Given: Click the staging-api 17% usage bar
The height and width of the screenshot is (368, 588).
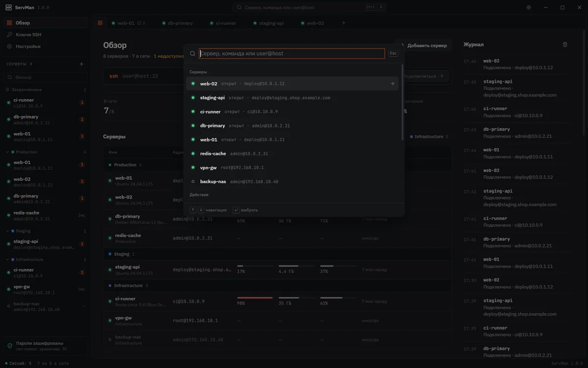Looking at the screenshot, I should (255, 266).
